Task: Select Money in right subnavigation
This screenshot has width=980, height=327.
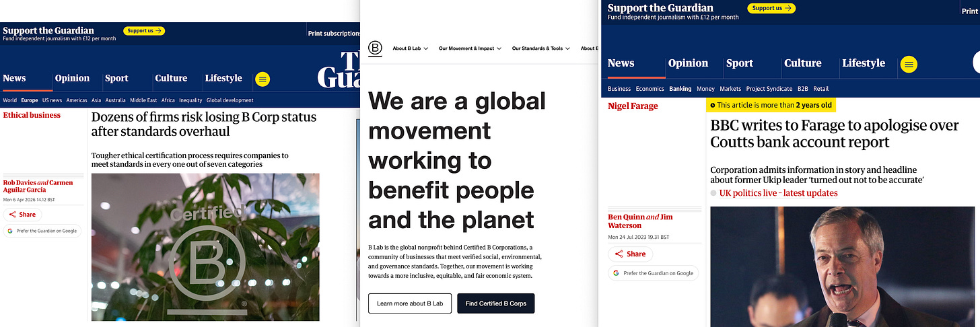Action: (x=705, y=89)
